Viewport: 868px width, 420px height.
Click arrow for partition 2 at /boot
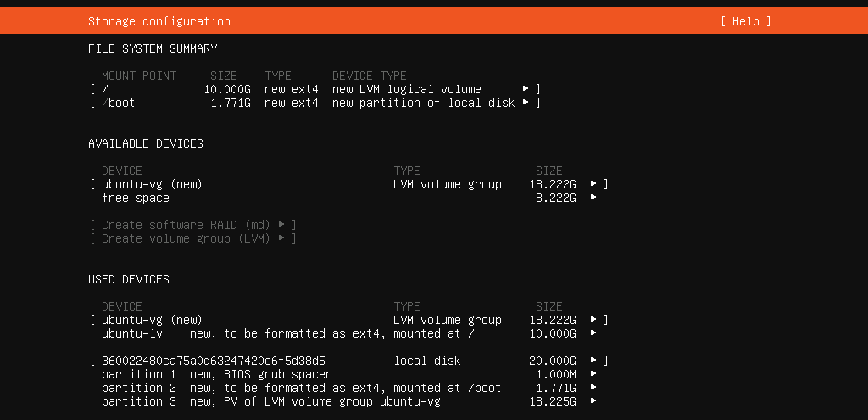(594, 388)
